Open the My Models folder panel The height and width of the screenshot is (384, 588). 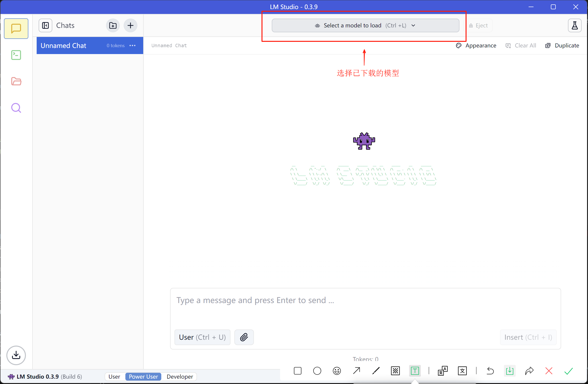[x=16, y=81]
